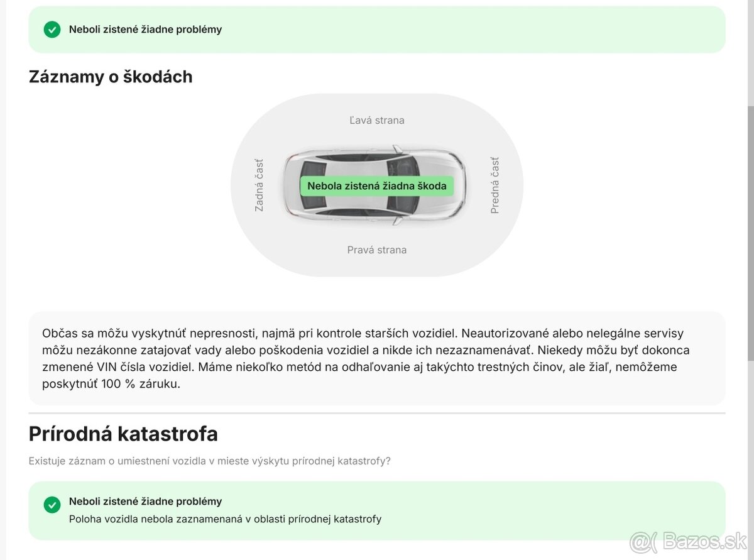
Task: Select the 'Predná časť' label
Action: (x=494, y=185)
